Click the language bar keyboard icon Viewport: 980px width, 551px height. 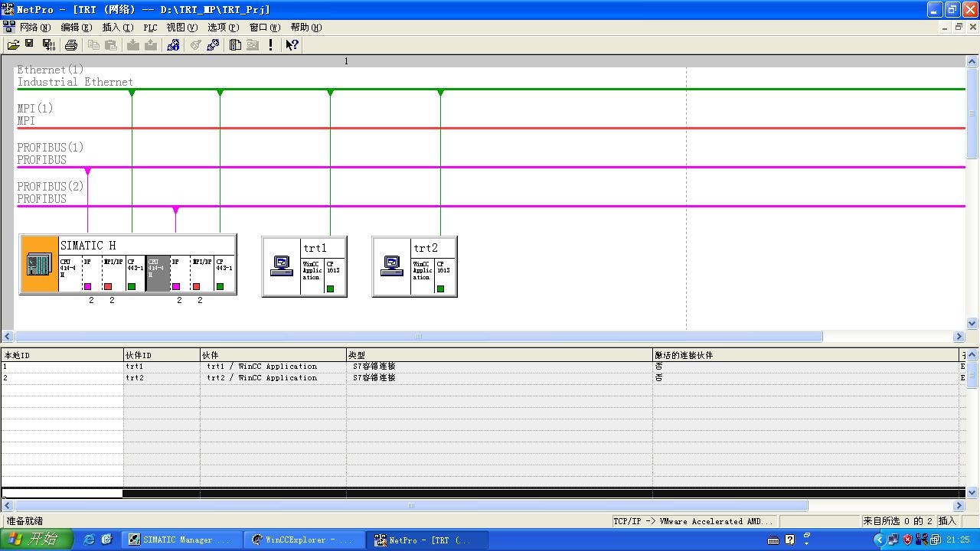pos(773,540)
